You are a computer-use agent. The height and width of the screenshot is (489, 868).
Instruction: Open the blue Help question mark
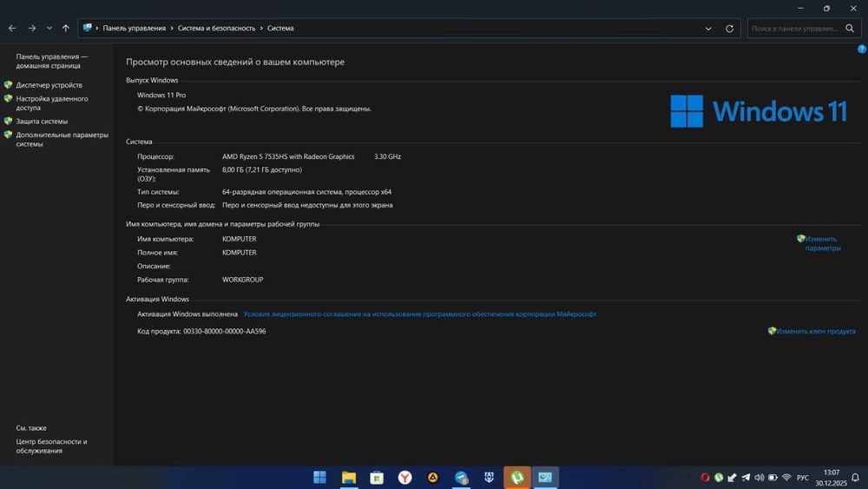pyautogui.click(x=862, y=50)
